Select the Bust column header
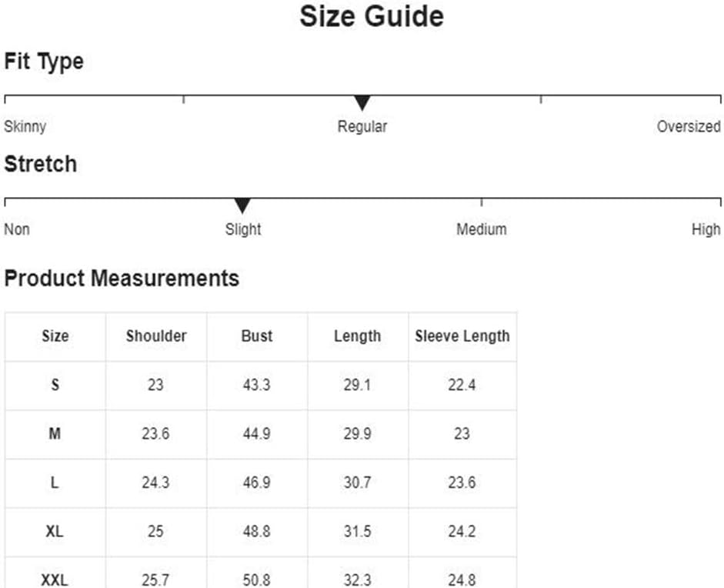This screenshot has height=588, width=724. (x=257, y=336)
